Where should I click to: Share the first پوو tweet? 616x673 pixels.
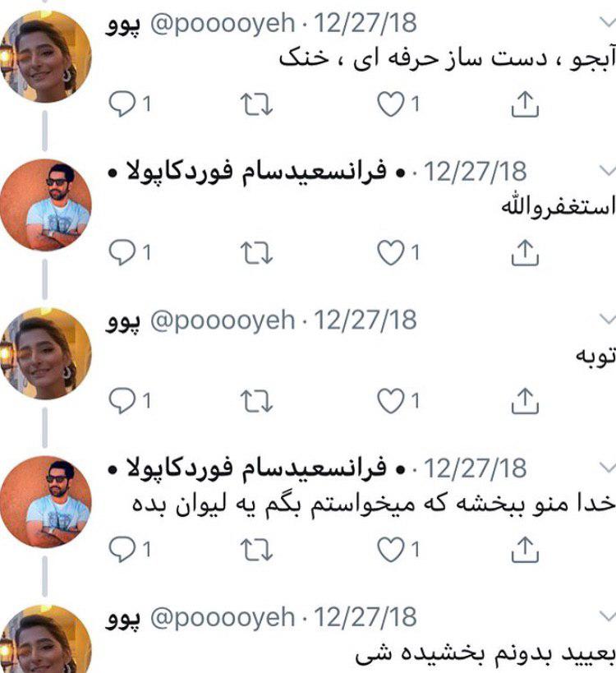pos(525,104)
